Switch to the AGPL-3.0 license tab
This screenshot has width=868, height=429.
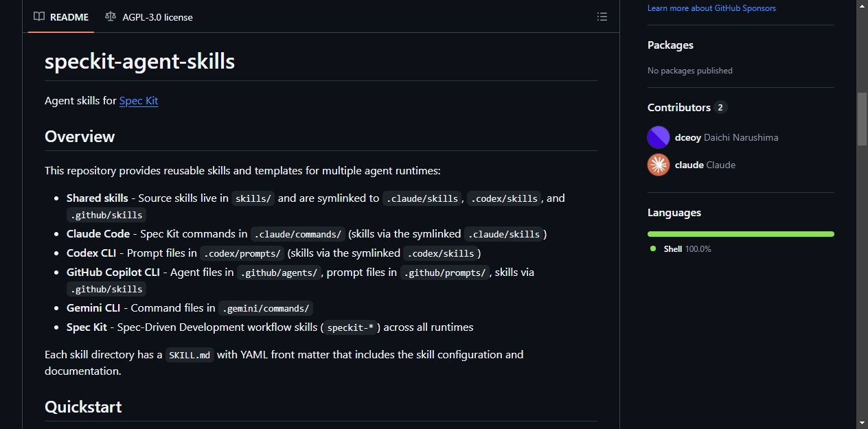click(x=149, y=16)
